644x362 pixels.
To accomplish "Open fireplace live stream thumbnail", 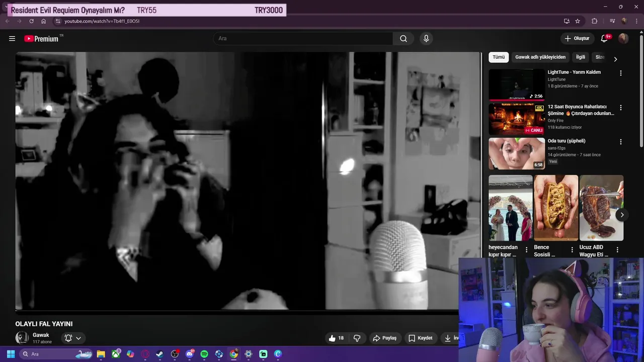I will pyautogui.click(x=517, y=119).
